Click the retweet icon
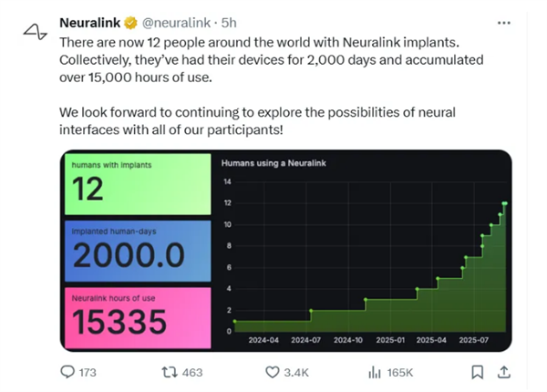This screenshot has height=392, width=547. [167, 372]
